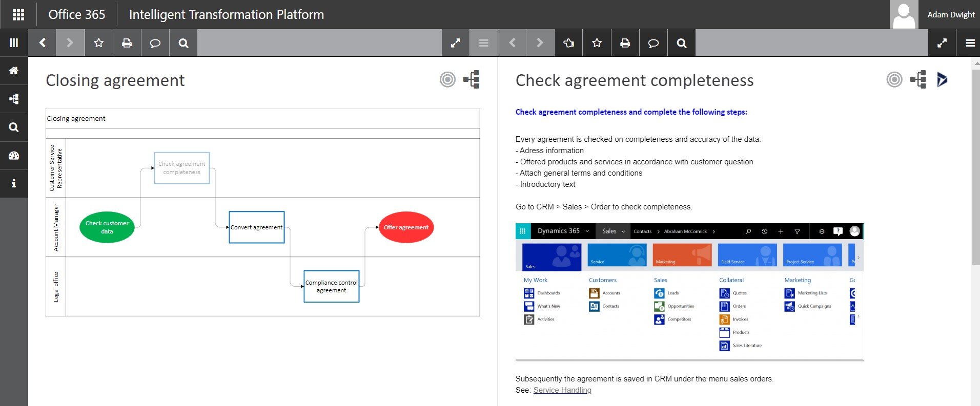Open the left pane hamburger menu
This screenshot has height=406, width=980.
483,43
